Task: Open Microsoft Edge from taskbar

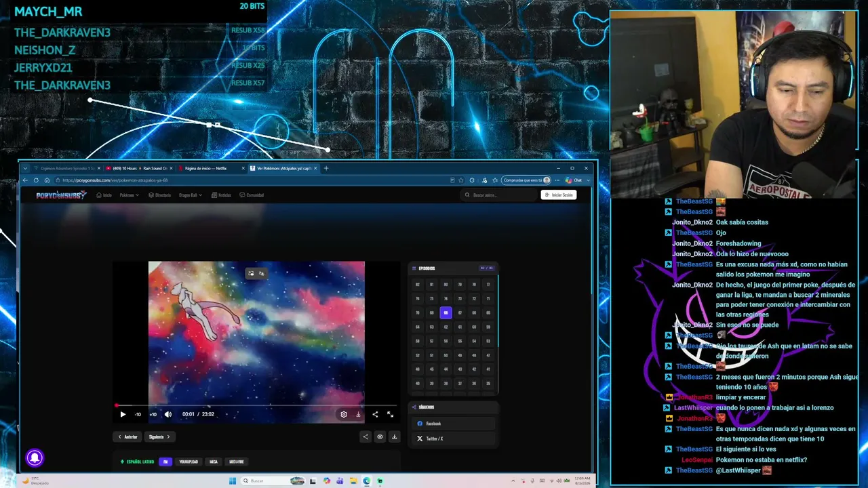Action: point(367,481)
